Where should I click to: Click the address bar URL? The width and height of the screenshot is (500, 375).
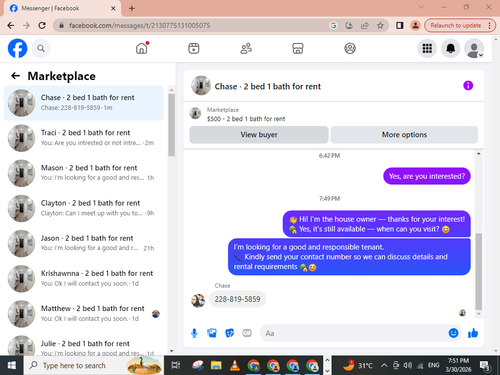(x=139, y=25)
